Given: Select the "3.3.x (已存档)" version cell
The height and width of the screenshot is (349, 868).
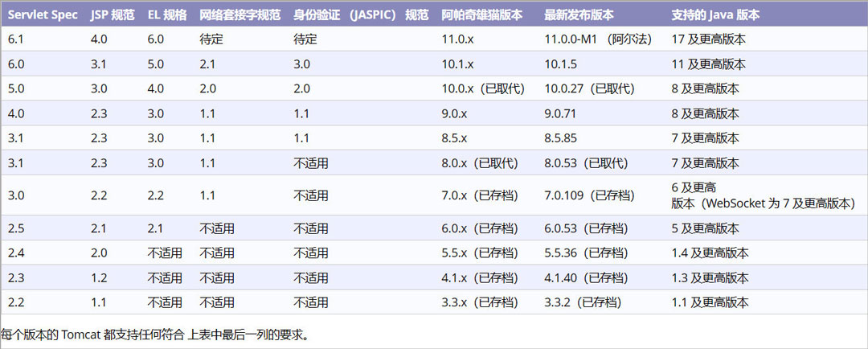Looking at the screenshot, I should click(x=479, y=302).
